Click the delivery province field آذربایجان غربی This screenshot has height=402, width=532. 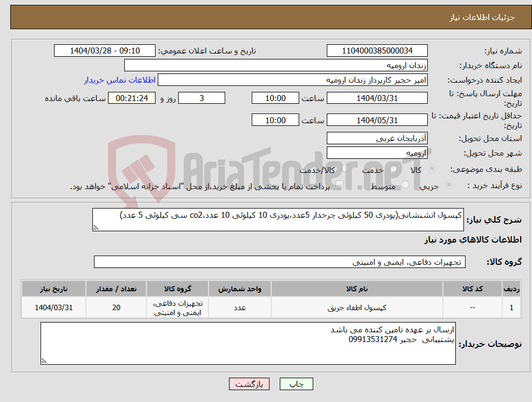click(377, 138)
